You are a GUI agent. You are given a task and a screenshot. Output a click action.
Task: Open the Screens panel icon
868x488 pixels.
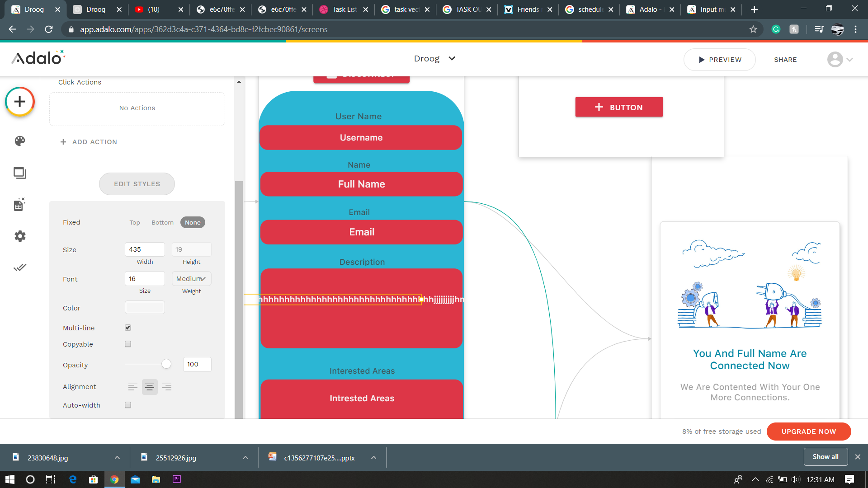20,173
